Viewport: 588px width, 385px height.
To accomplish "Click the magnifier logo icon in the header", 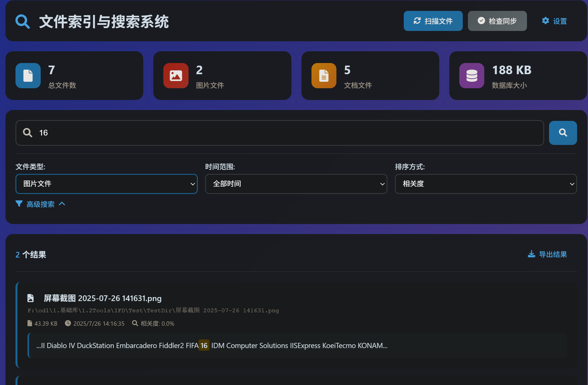I will (x=23, y=21).
